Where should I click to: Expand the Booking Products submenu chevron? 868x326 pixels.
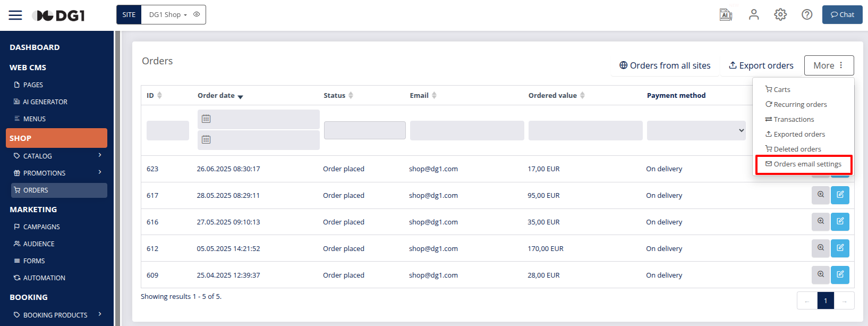[100, 314]
